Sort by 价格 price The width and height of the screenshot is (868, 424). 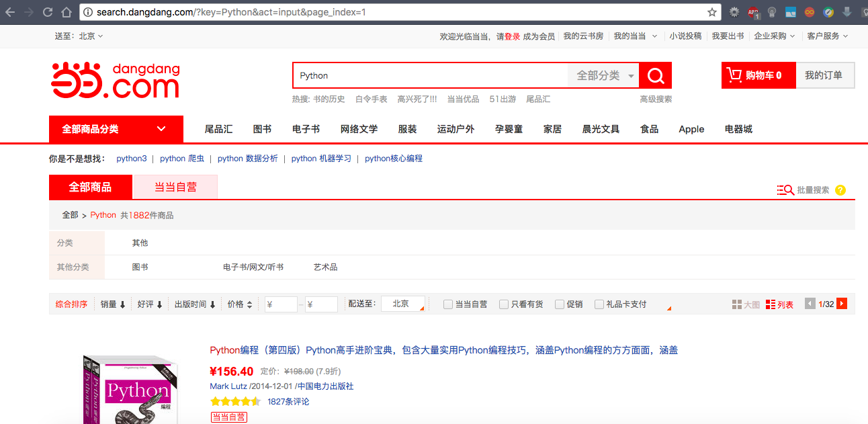tap(240, 304)
